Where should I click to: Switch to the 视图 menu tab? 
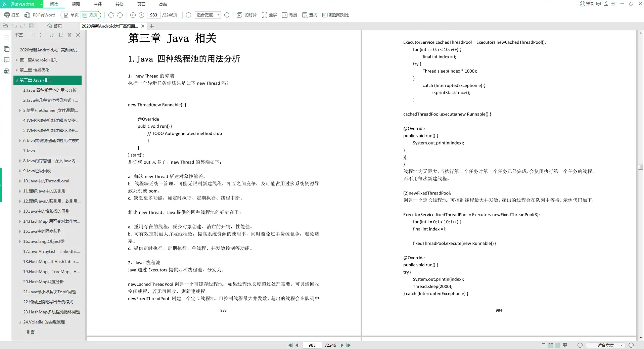[x=76, y=4]
